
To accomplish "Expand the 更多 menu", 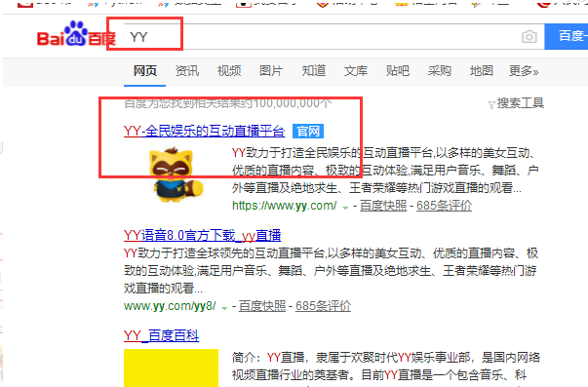I will point(524,71).
